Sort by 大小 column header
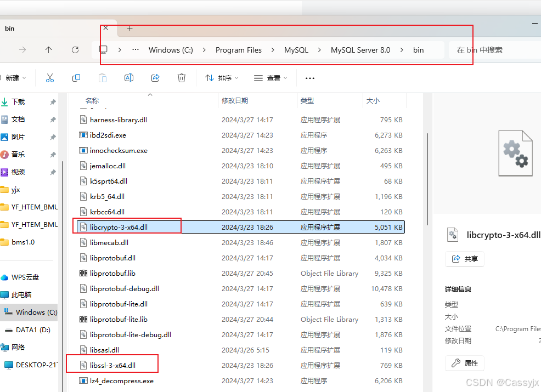Screen dimensions: 541x392 (373, 101)
